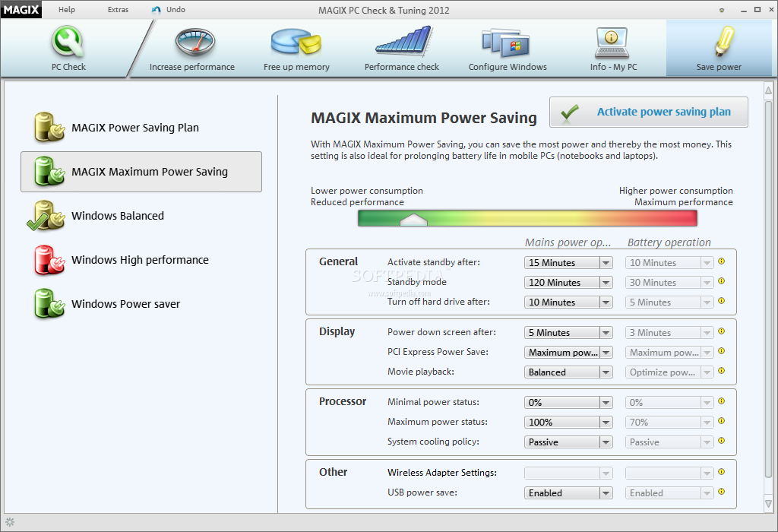The height and width of the screenshot is (532, 778).
Task: Open Activate standby after mains dropdown
Action: pos(568,262)
